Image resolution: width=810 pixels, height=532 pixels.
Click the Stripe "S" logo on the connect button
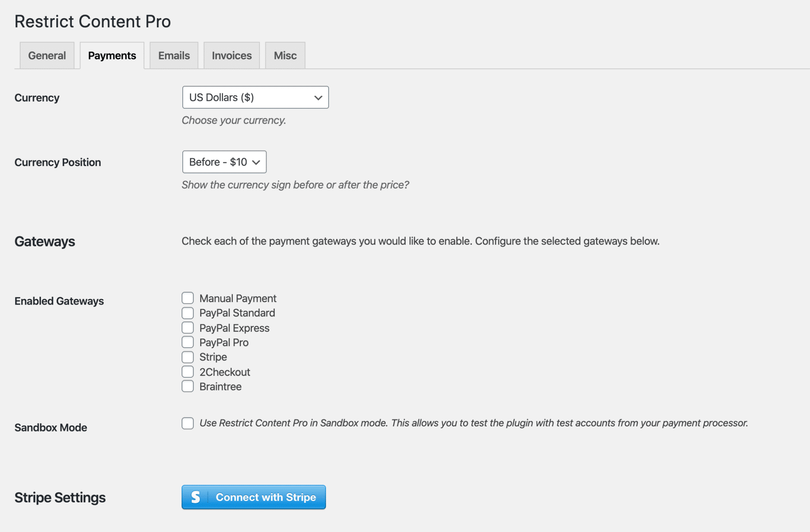point(196,497)
